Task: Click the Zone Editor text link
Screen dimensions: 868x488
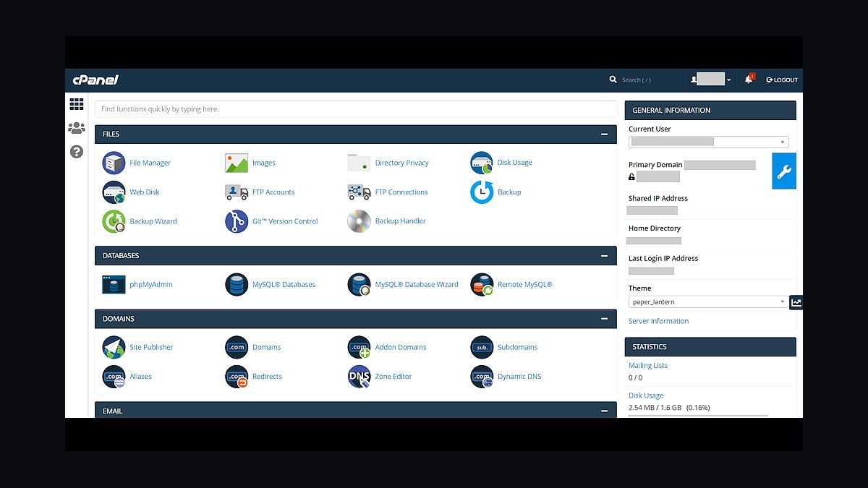Action: (393, 377)
